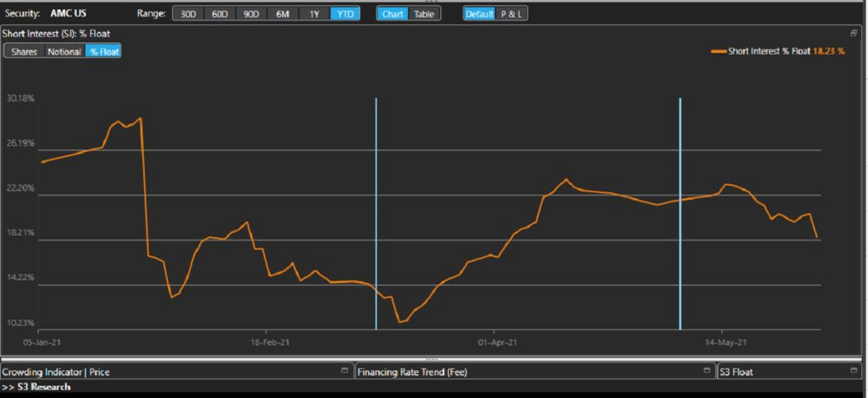The width and height of the screenshot is (868, 398).
Task: Maximize the Short Interest chart panel
Action: tap(853, 33)
